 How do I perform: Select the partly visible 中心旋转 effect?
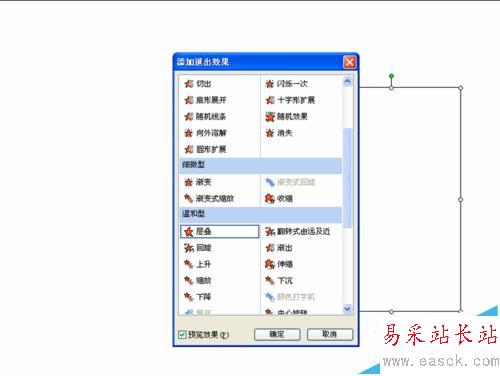tap(286, 312)
